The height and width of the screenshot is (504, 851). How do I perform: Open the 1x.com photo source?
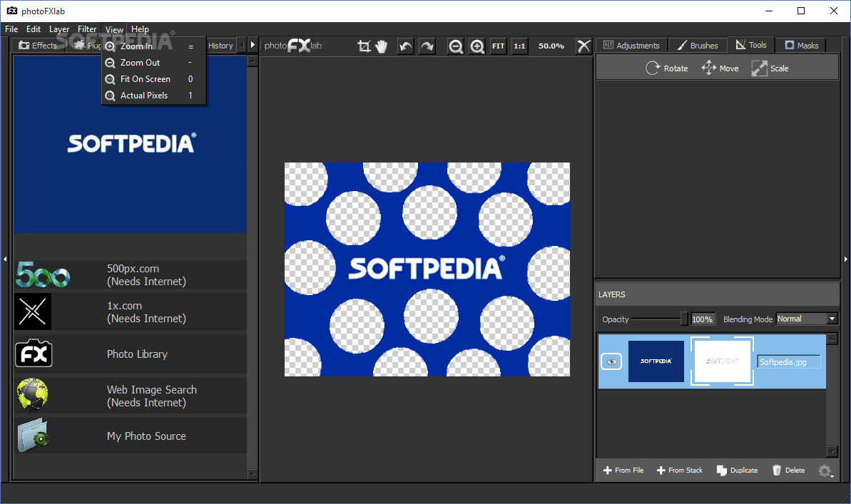(x=131, y=312)
